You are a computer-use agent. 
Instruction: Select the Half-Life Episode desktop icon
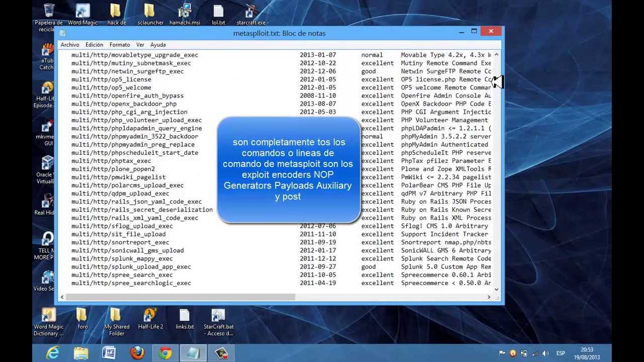[x=45, y=95]
